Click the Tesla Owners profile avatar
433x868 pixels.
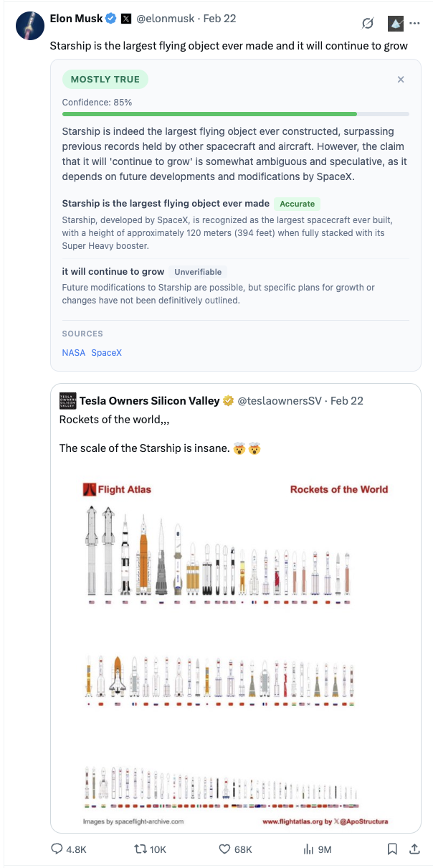click(x=67, y=400)
